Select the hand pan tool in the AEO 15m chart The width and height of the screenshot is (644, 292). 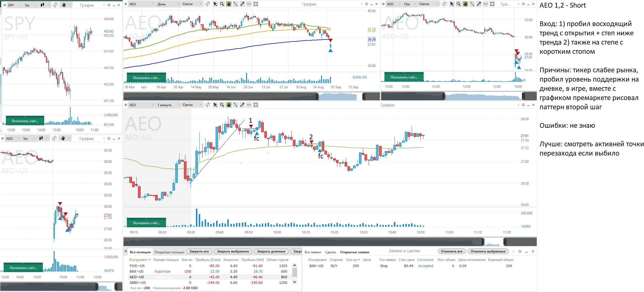pos(465,4)
